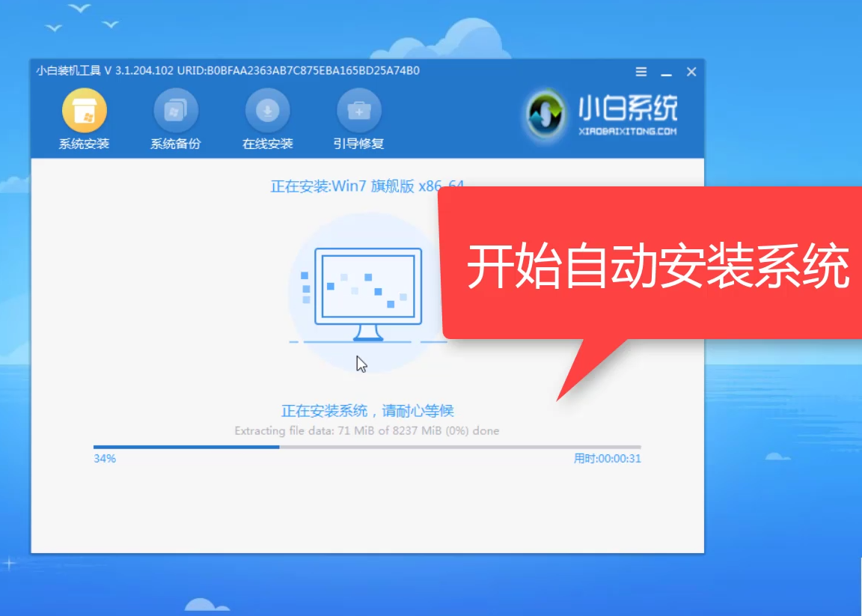Select the 系统备份 tab label
Screen dimensions: 862x616
[175, 144]
